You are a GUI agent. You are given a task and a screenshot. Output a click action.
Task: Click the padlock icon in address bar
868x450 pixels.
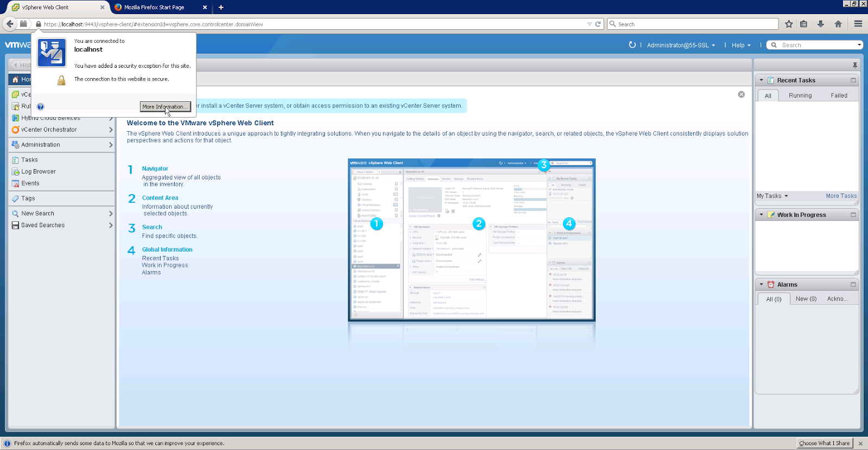(x=39, y=24)
